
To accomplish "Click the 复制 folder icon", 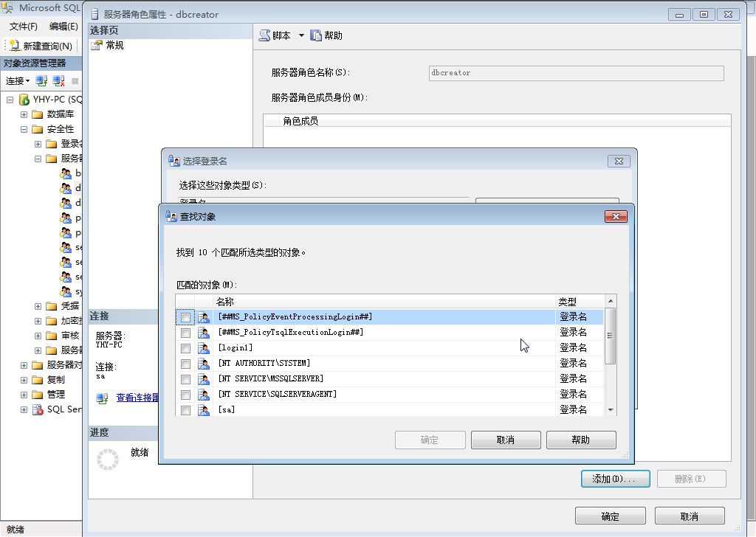I will click(x=38, y=380).
